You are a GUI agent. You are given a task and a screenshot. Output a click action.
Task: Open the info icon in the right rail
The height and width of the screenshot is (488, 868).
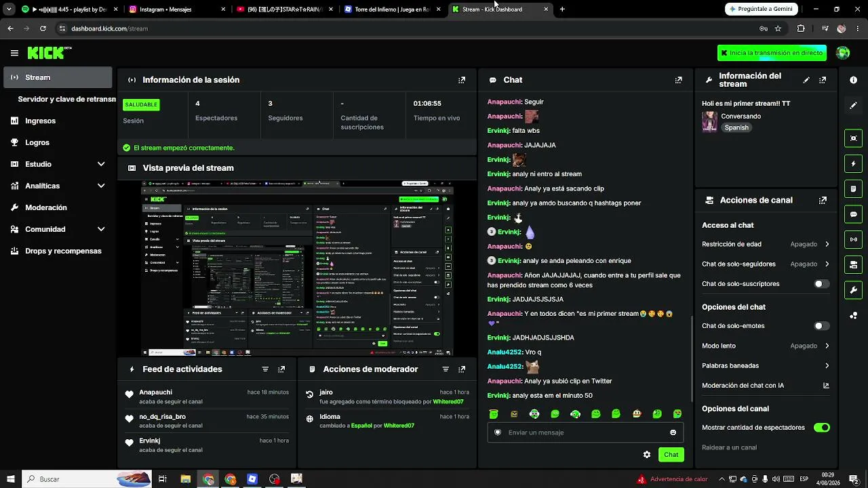pos(853,80)
